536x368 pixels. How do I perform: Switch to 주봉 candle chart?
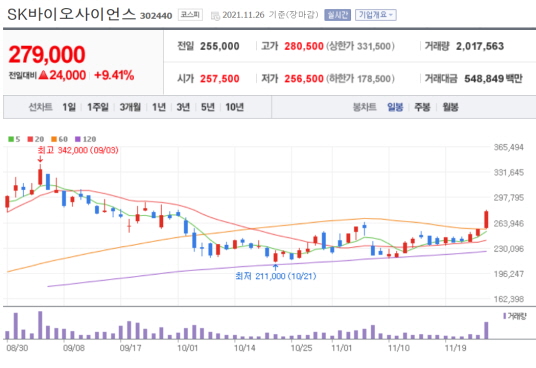[x=422, y=107]
